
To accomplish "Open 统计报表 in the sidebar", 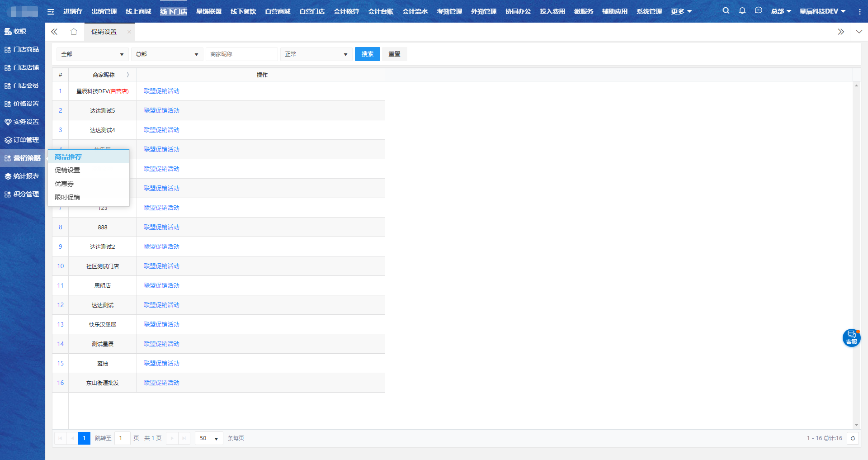I will tap(22, 176).
